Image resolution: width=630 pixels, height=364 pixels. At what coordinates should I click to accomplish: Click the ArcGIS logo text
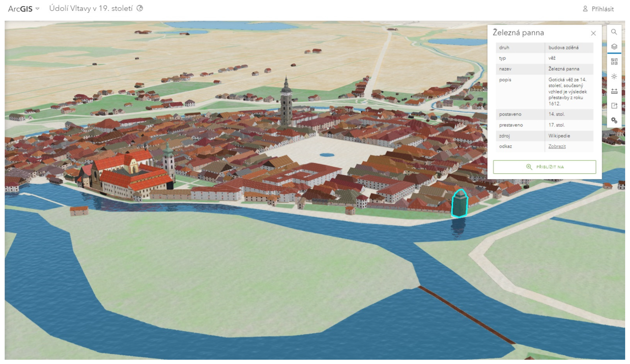pos(20,9)
